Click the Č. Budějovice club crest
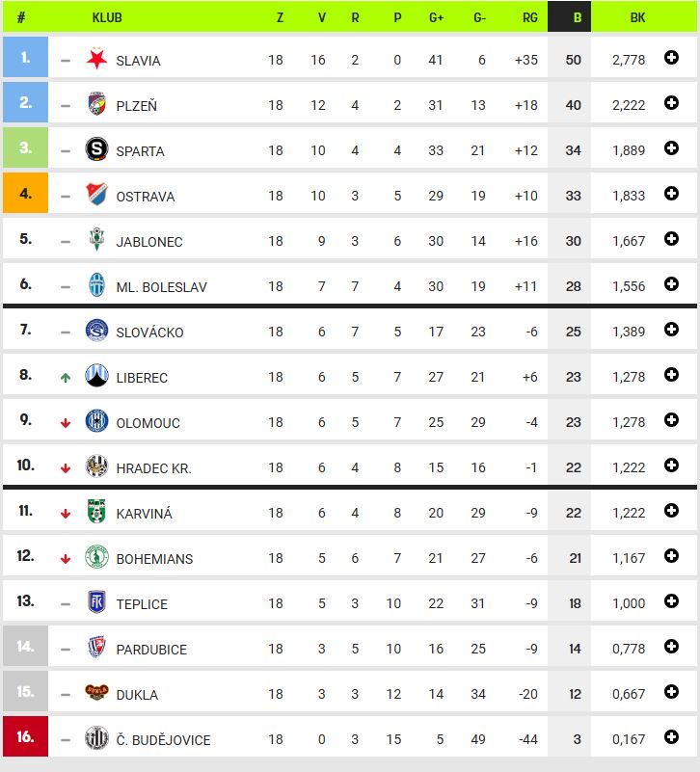Screen dimensions: 700x772 click(x=96, y=737)
